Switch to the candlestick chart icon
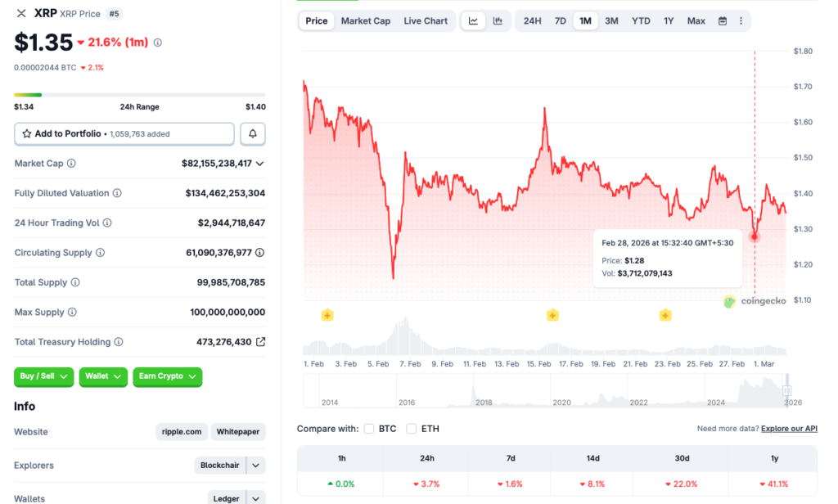The height and width of the screenshot is (504, 838). pyautogui.click(x=498, y=21)
